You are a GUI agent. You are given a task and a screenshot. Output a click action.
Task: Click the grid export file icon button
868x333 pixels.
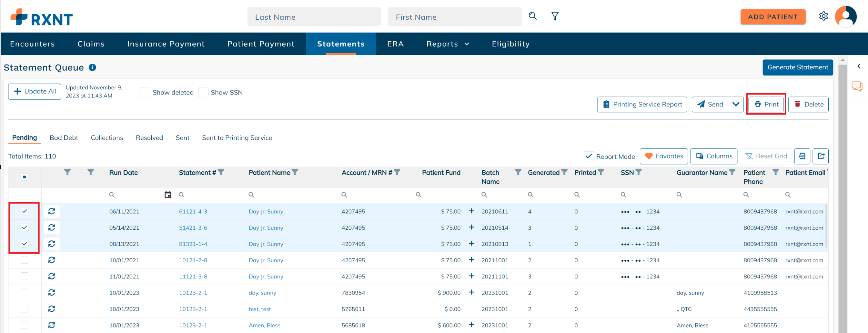point(802,156)
